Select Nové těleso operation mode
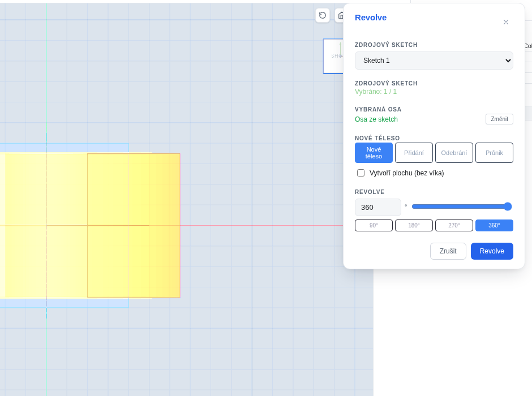 click(374, 153)
